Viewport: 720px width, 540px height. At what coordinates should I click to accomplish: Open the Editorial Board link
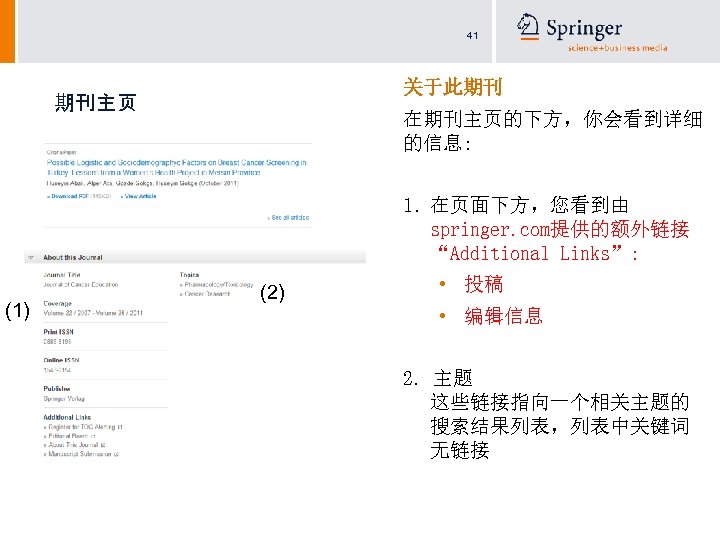(x=69, y=436)
